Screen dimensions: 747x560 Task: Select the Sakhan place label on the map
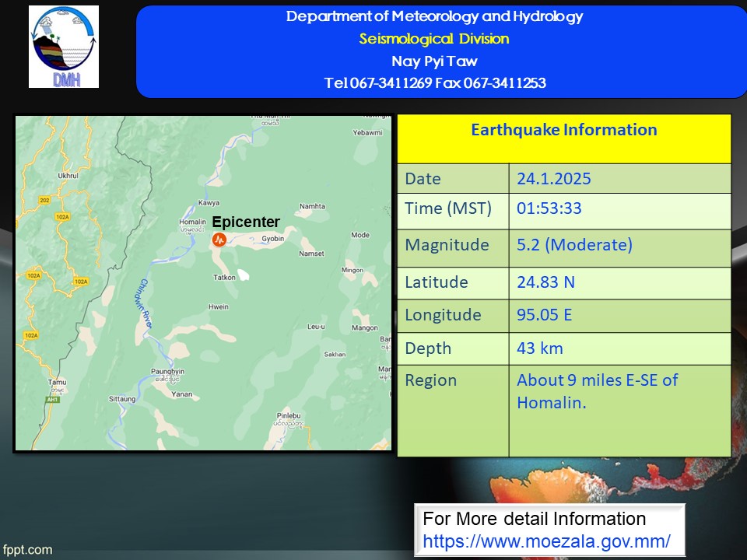(335, 355)
